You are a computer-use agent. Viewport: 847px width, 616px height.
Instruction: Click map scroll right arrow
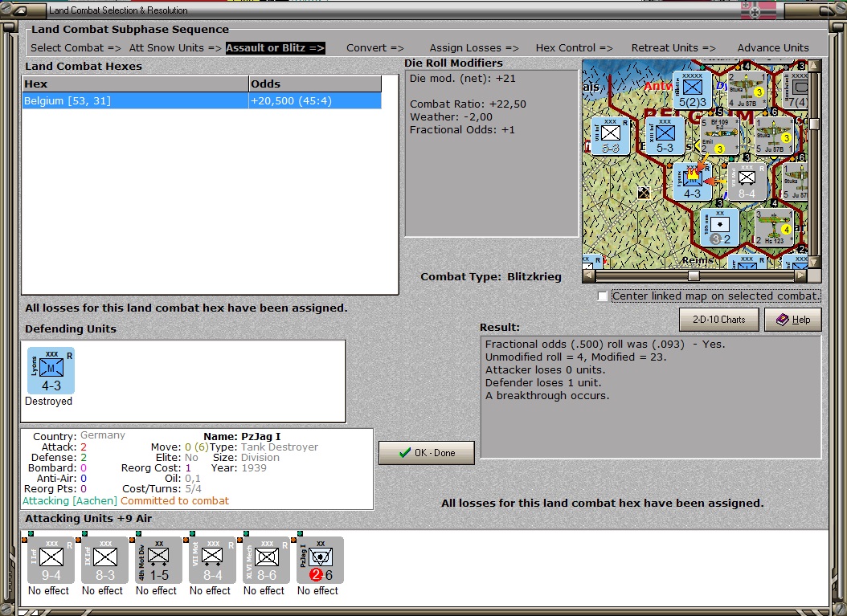coord(801,275)
